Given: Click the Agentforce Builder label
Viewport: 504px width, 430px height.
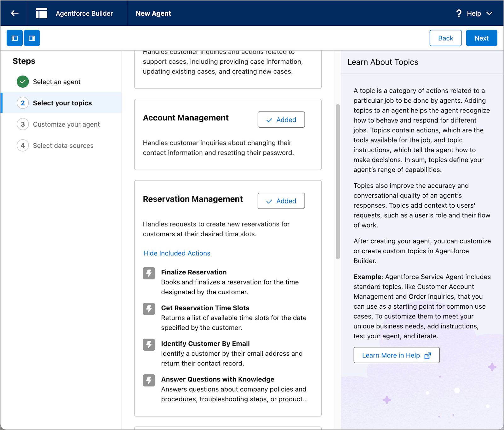Looking at the screenshot, I should (84, 13).
